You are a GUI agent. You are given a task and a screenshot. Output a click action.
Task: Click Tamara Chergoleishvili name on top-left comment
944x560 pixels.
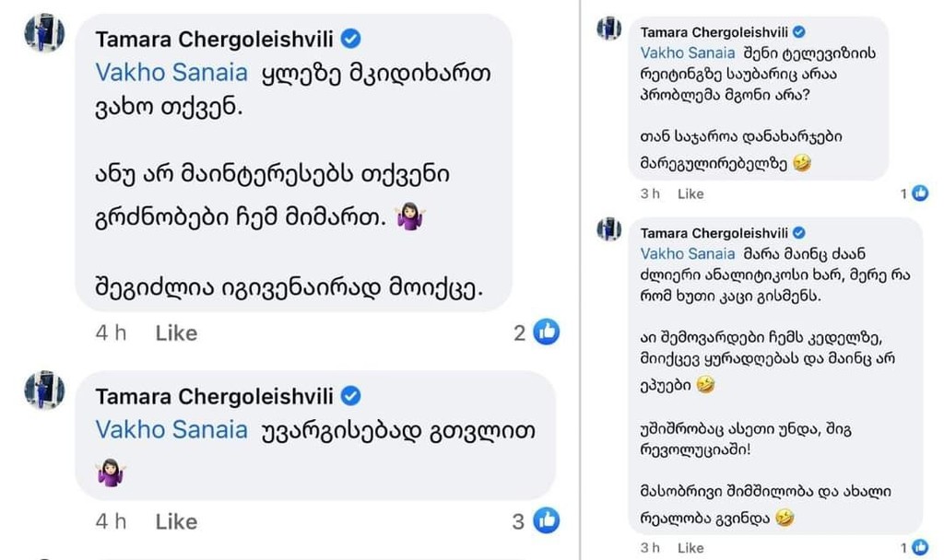pyautogui.click(x=215, y=39)
